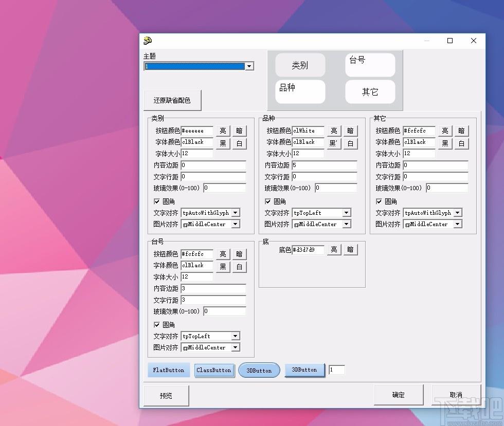Click 暗 button in 品种 按钮颜色 row
The height and width of the screenshot is (426, 504).
(350, 131)
